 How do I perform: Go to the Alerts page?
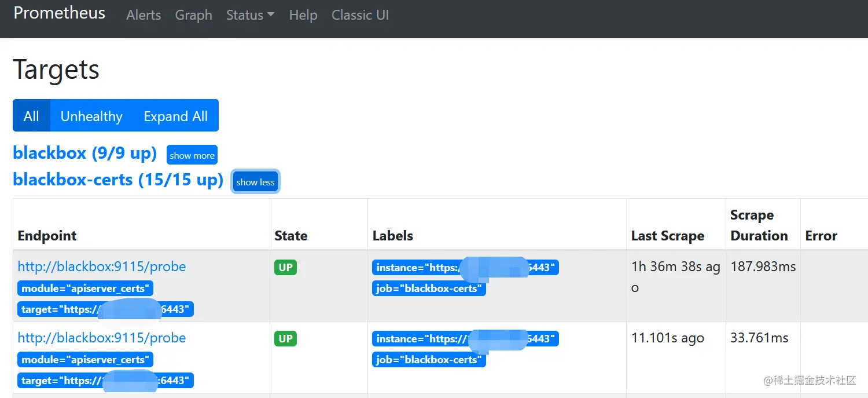click(144, 15)
